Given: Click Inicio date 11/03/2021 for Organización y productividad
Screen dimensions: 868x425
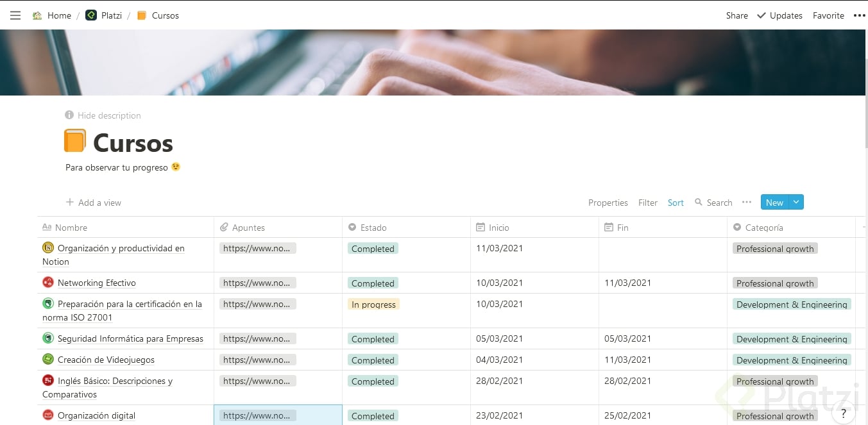Looking at the screenshot, I should [x=499, y=248].
